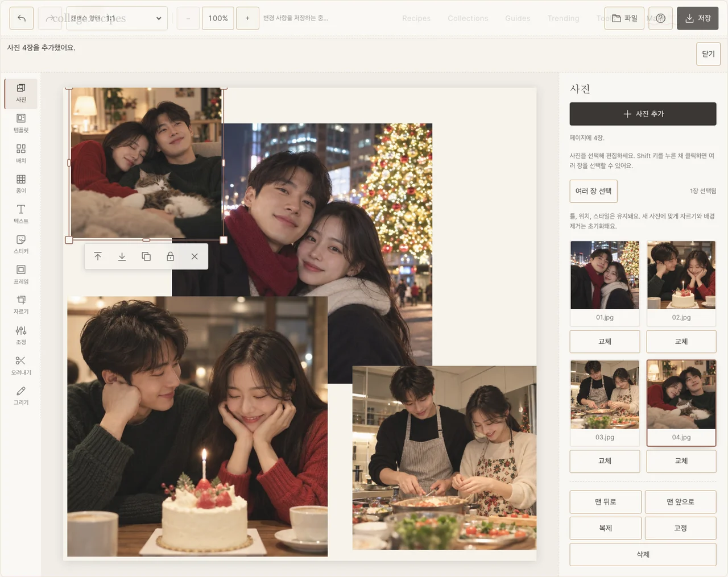This screenshot has height=577, width=728.
Task: Select the 오려내기 cutout scissors tool
Action: (21, 366)
